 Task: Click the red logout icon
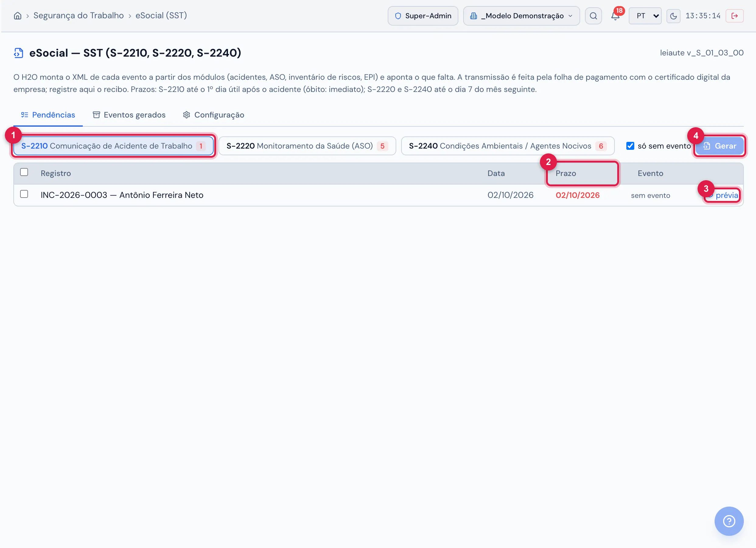734,16
